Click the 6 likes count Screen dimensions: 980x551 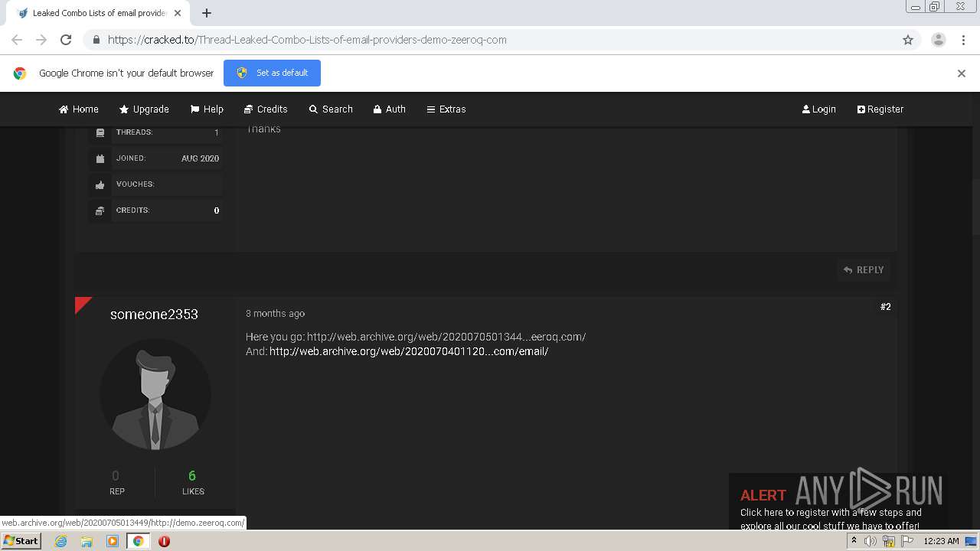pos(192,476)
